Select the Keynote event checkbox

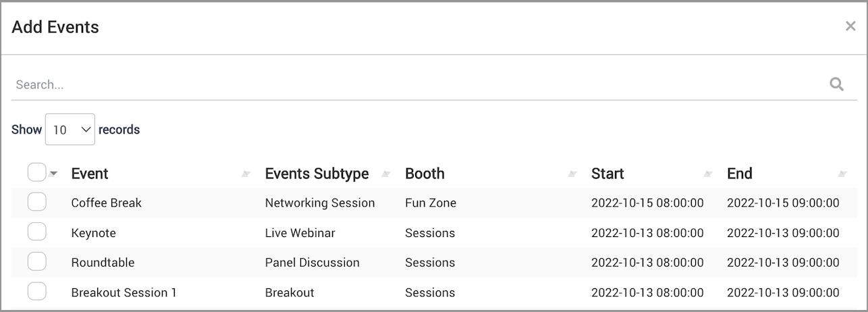(36, 232)
